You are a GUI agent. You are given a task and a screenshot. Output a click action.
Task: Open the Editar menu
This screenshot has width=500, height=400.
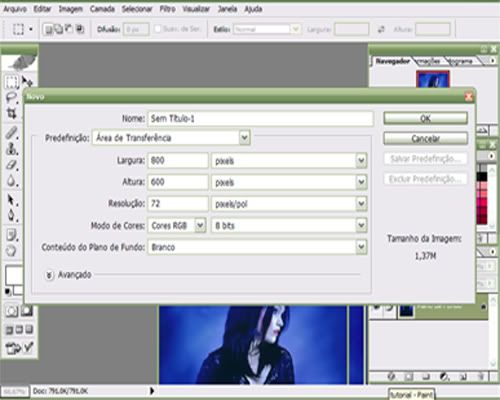42,9
